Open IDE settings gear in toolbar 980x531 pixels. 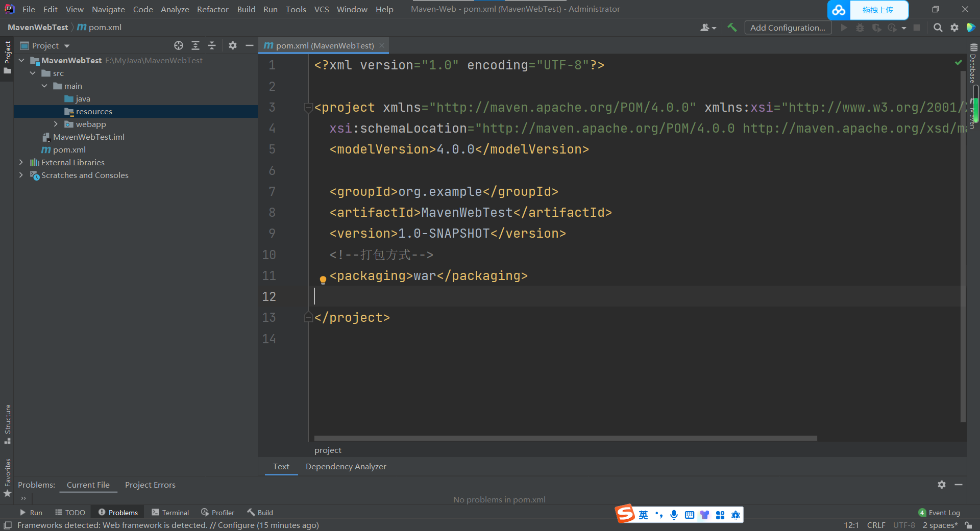(954, 28)
